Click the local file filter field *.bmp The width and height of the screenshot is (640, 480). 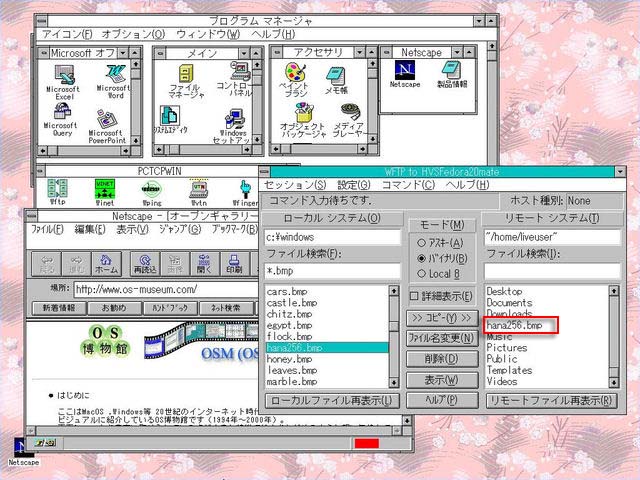[333, 271]
